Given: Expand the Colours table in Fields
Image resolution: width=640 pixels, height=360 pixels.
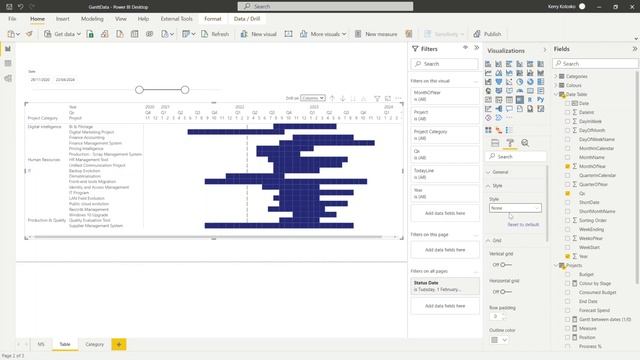Looking at the screenshot, I should [556, 85].
